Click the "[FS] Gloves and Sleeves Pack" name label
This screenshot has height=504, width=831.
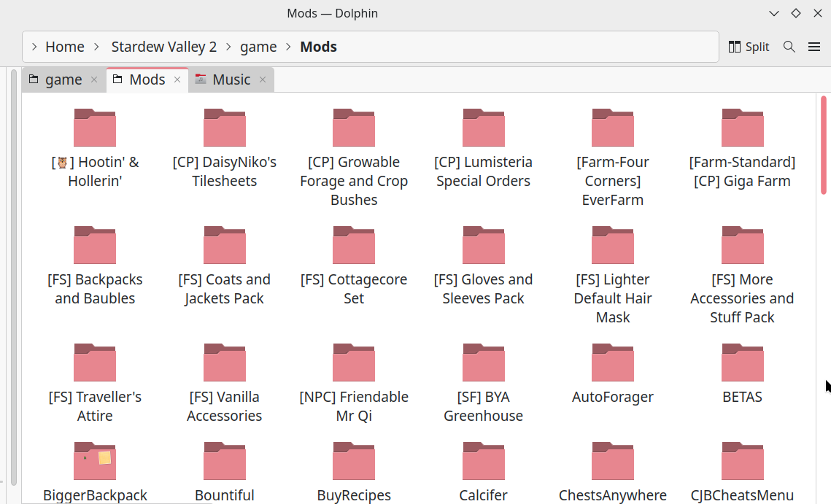click(x=483, y=289)
